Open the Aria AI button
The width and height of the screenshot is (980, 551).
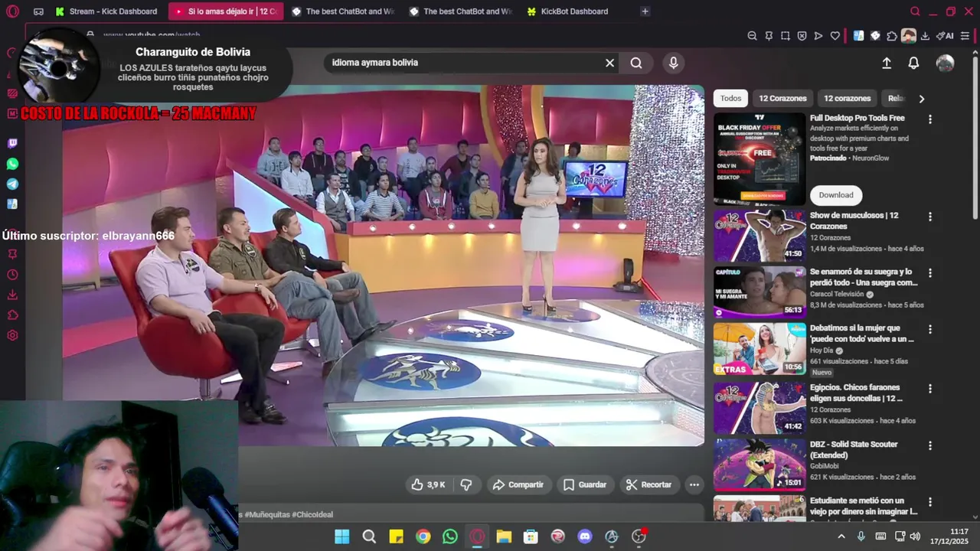click(x=945, y=36)
